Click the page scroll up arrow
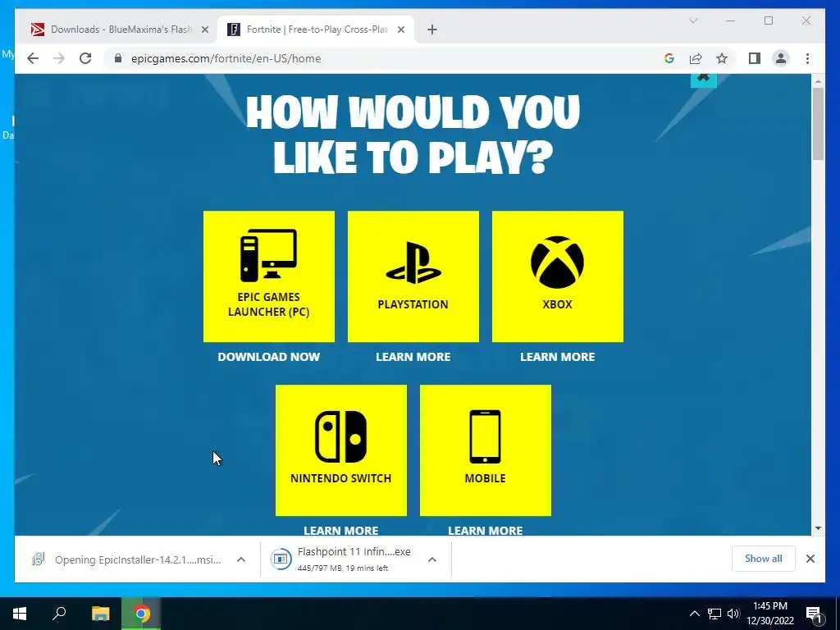 [818, 81]
